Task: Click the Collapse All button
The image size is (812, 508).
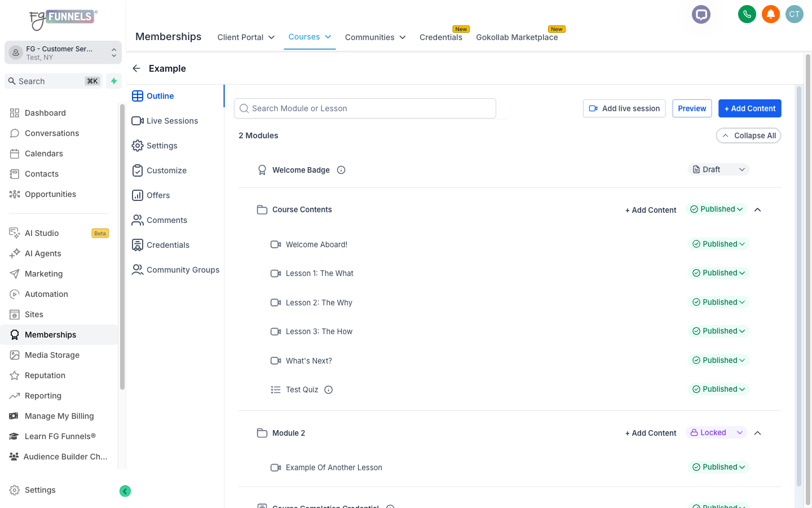Action: (748, 135)
